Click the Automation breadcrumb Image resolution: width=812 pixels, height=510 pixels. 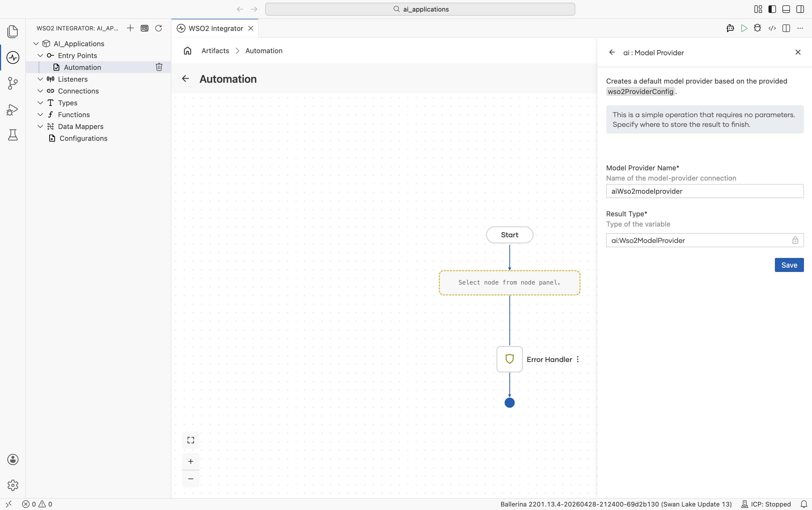click(x=264, y=51)
